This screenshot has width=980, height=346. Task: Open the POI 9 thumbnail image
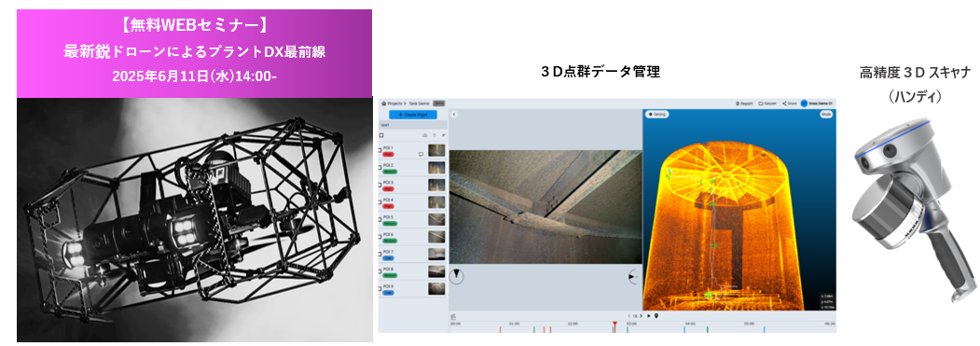tap(436, 288)
